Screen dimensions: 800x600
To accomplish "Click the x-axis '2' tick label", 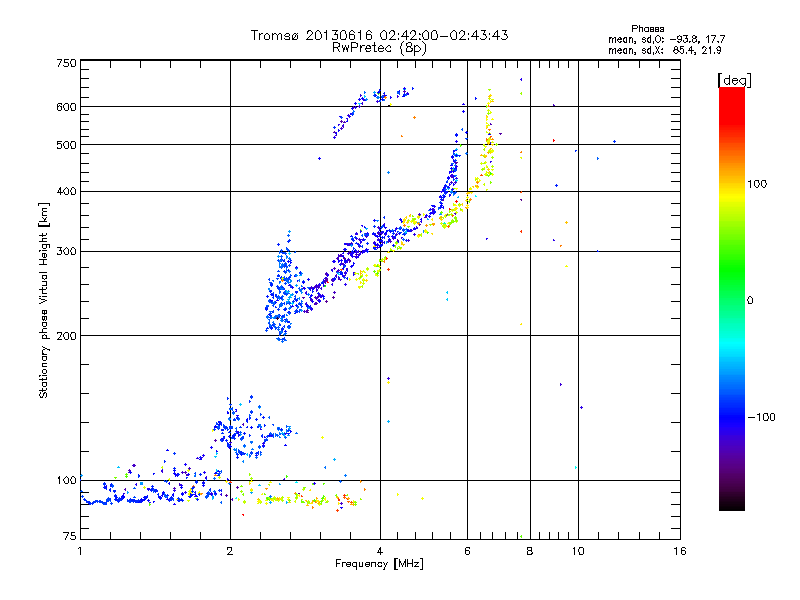I will point(230,551).
